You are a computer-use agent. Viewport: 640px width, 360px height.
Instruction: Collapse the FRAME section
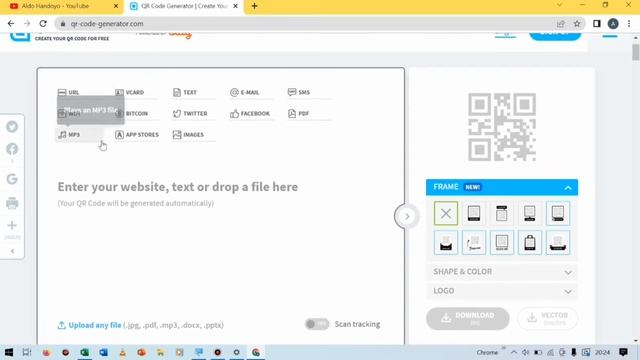pyautogui.click(x=568, y=188)
